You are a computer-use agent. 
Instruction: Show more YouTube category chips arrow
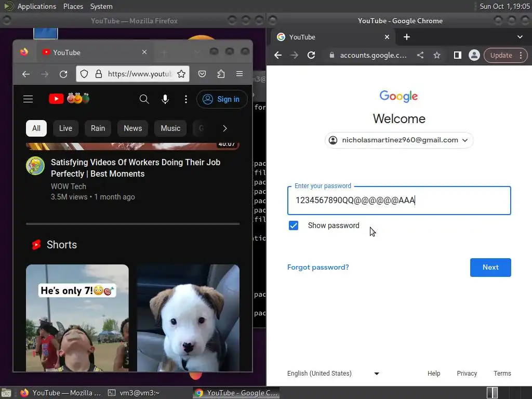[224, 128]
